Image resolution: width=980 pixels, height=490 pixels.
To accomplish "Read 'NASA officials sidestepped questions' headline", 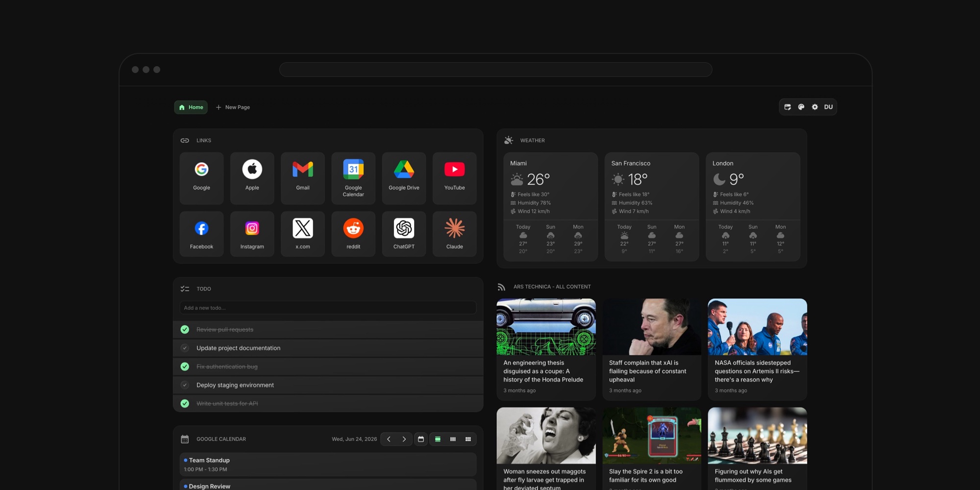I will [757, 371].
